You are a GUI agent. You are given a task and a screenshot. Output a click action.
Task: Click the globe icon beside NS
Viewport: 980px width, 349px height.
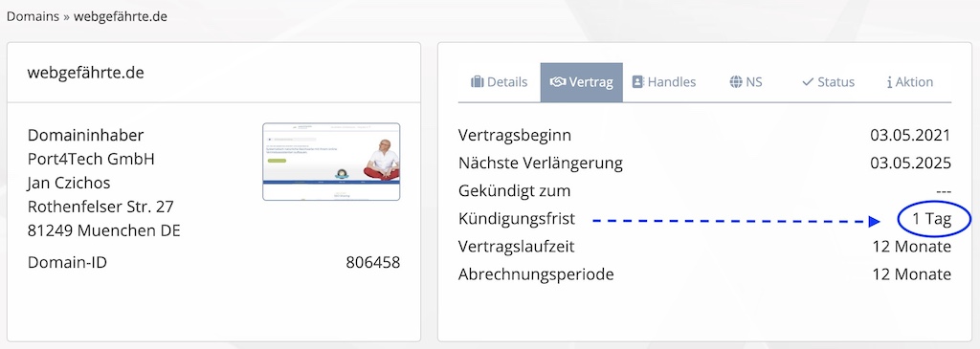736,82
